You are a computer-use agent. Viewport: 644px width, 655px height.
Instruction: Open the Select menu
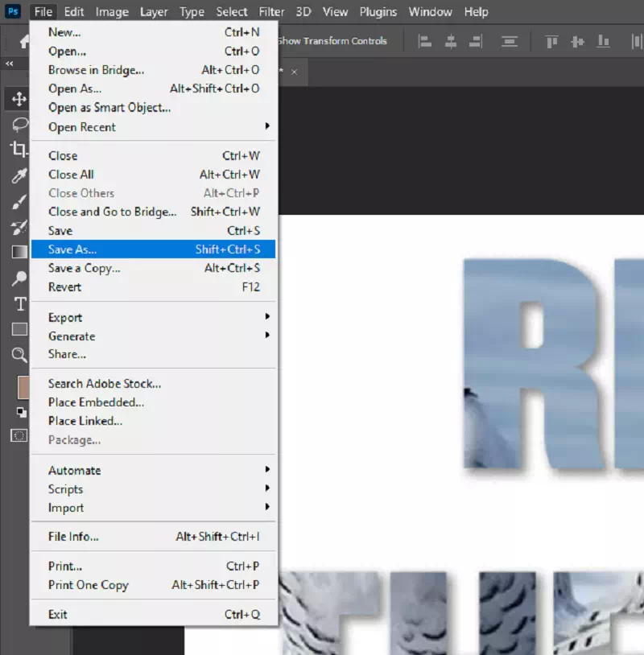pyautogui.click(x=232, y=12)
